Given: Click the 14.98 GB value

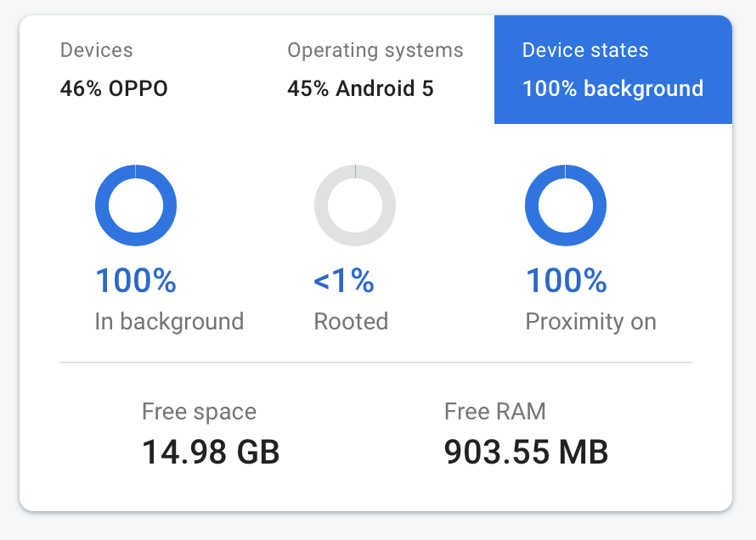Looking at the screenshot, I should point(211,453).
